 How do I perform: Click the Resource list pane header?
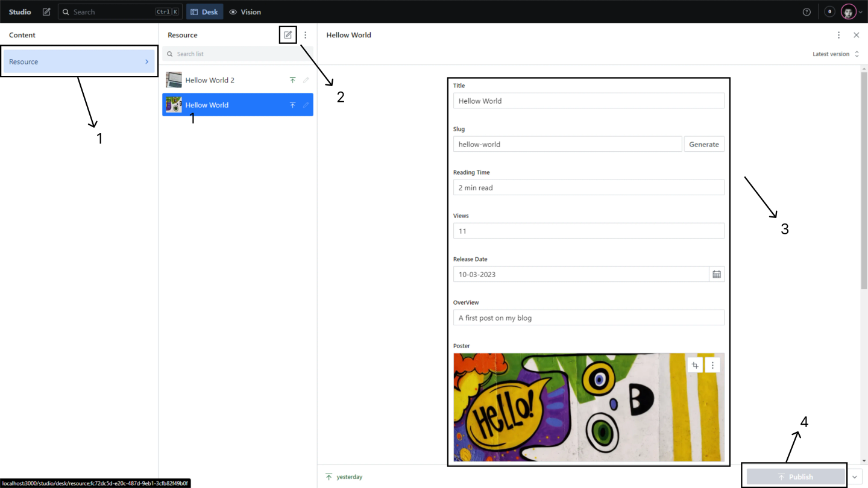183,35
